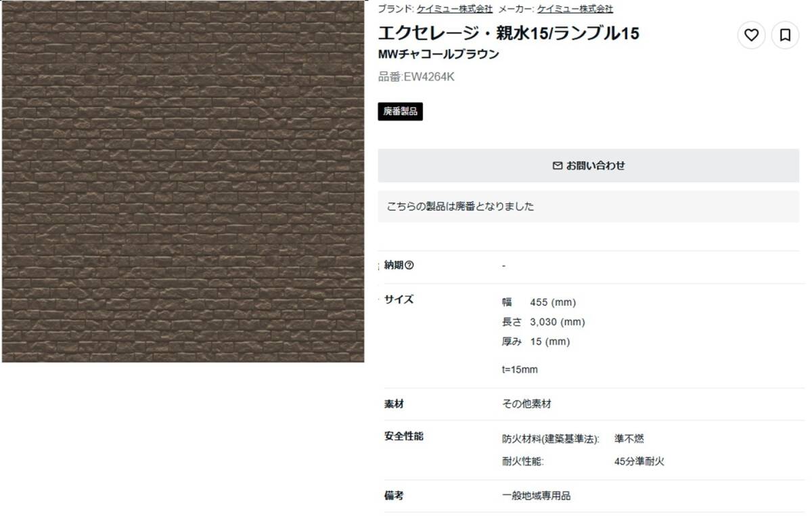
Task: Add product to favorites with heart icon
Action: coord(751,35)
